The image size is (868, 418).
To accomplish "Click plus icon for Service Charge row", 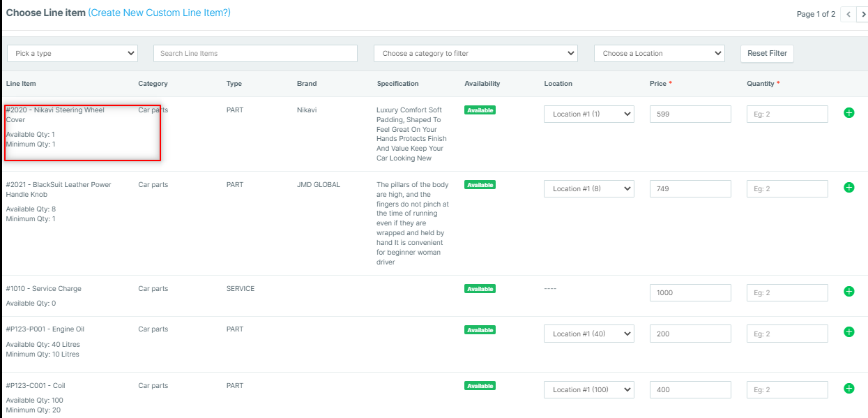I will (848, 291).
